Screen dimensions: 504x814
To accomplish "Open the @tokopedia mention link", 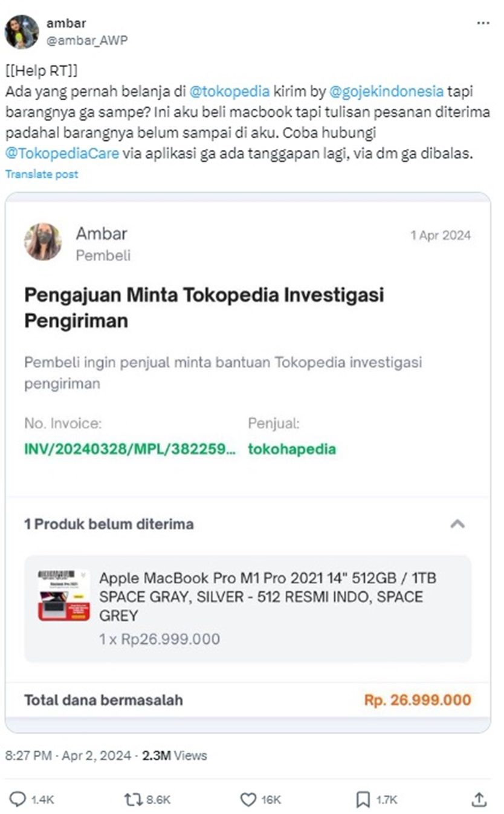I will click(x=229, y=92).
